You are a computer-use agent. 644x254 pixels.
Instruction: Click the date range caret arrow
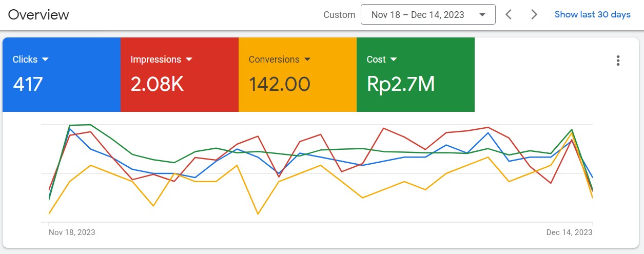point(482,14)
